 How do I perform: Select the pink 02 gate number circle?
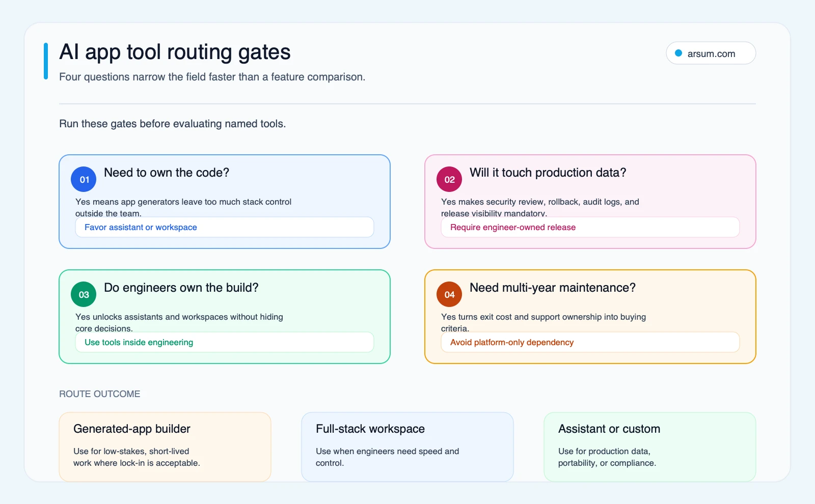point(449,179)
